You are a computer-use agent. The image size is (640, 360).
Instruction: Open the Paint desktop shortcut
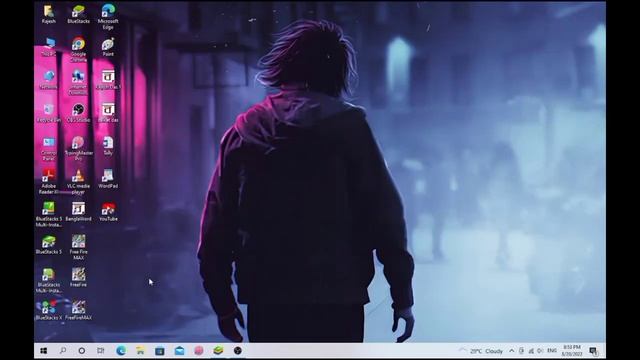[108, 47]
